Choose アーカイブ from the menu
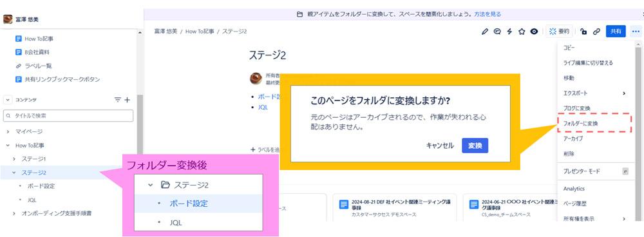 (x=573, y=139)
